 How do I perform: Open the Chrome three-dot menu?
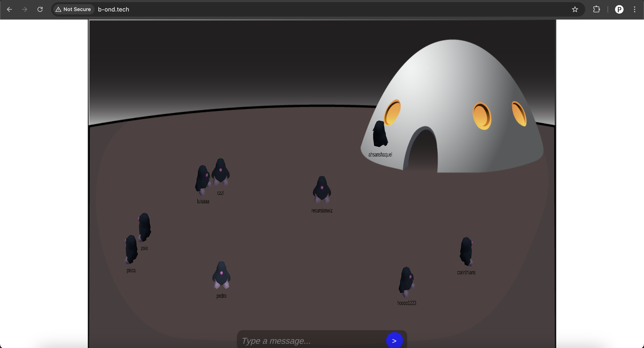click(x=635, y=9)
